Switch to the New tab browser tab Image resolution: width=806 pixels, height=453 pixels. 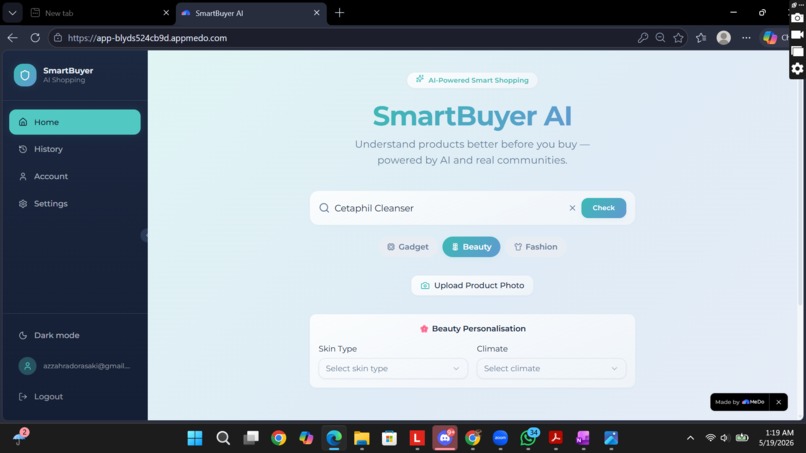tap(100, 13)
